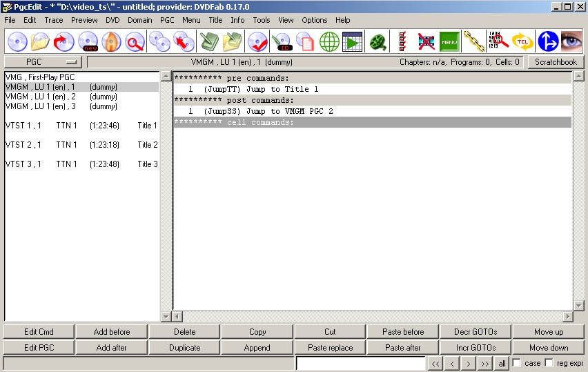
Task: Click the red checklist icon
Action: tap(402, 41)
